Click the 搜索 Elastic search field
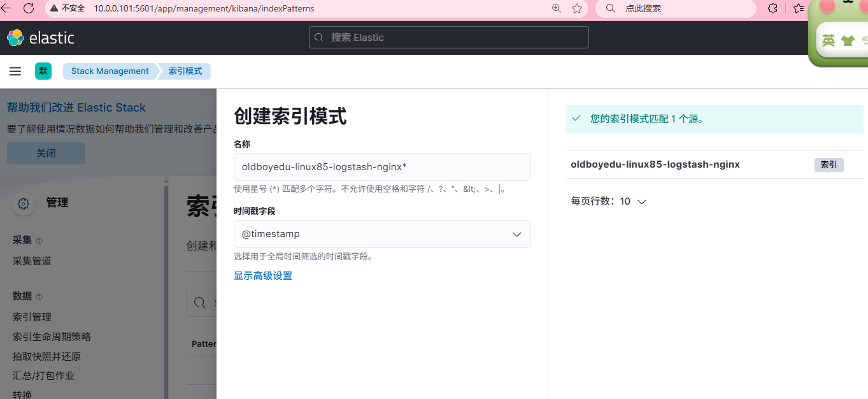Viewport: 868px width, 399px height. coord(449,38)
